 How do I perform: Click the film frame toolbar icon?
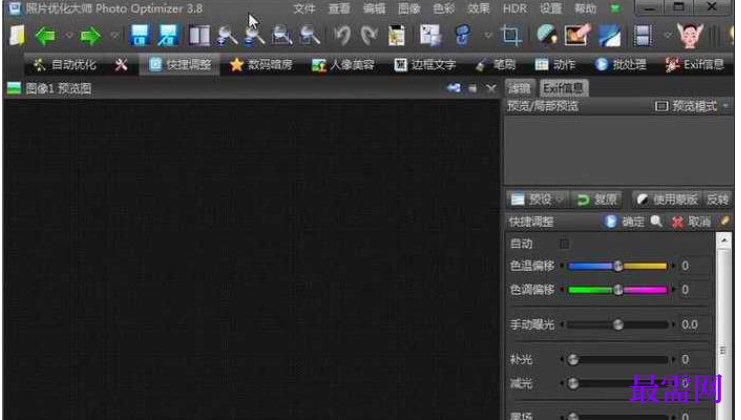tap(643, 35)
